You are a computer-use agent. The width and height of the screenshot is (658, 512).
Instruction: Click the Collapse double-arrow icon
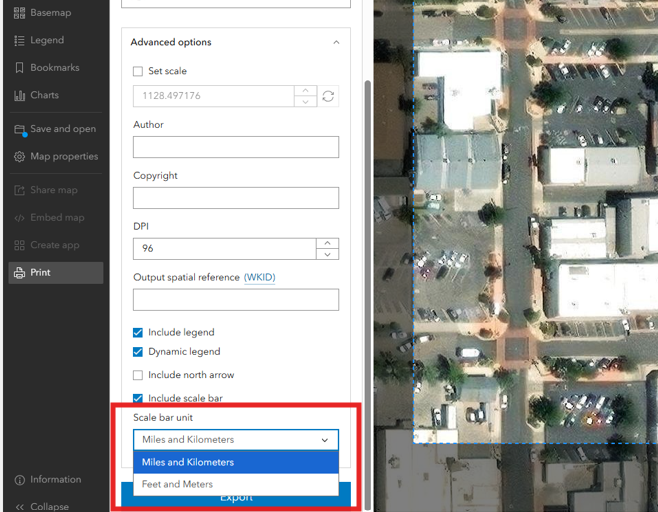click(19, 507)
